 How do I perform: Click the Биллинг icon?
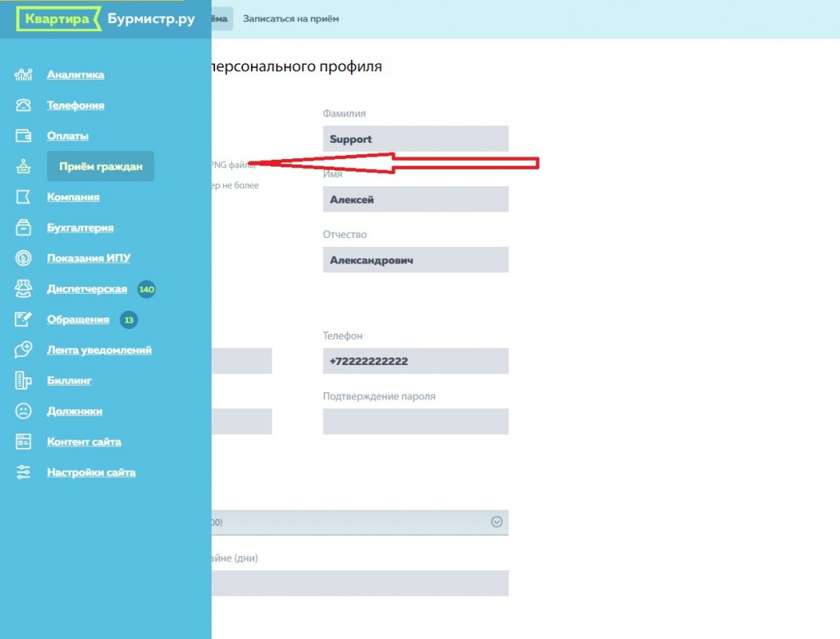click(x=23, y=381)
